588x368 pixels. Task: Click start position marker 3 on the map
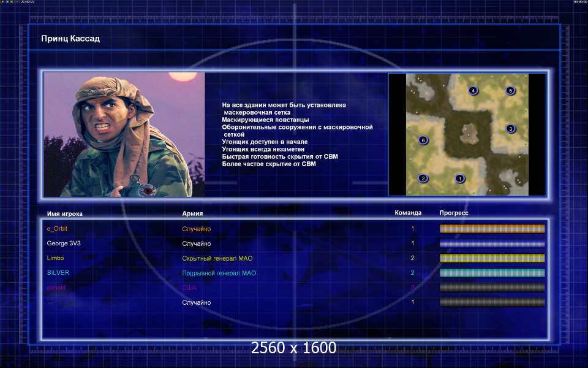point(510,129)
